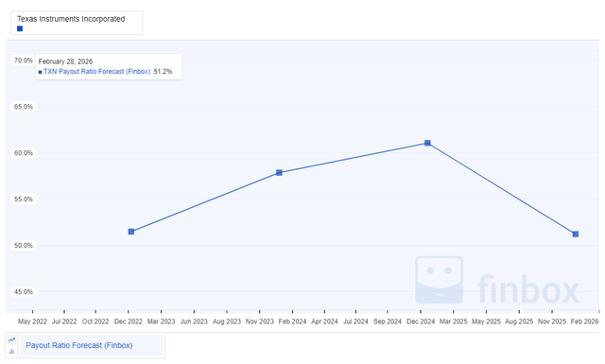
Task: Click the line chart type icon
Action: pyautogui.click(x=11, y=339)
